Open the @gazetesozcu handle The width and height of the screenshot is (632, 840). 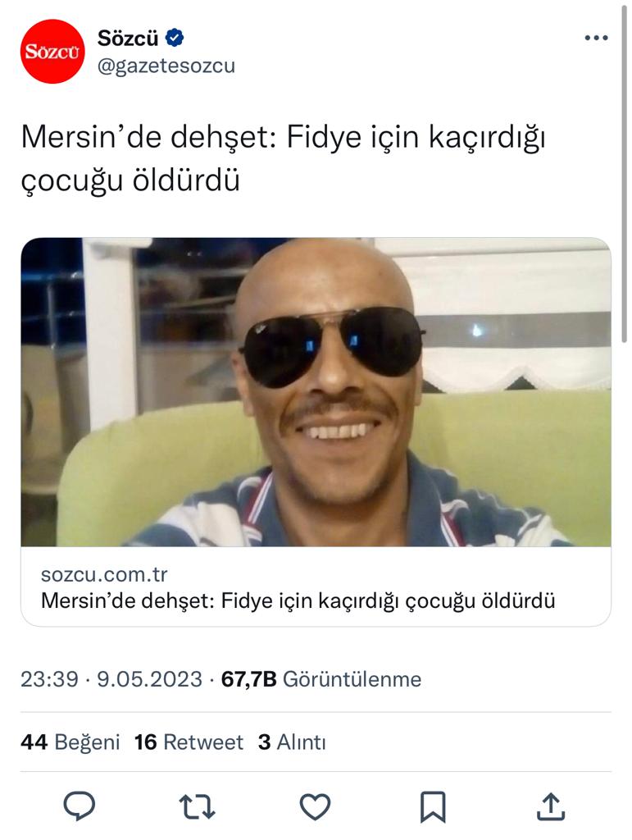[x=166, y=66]
